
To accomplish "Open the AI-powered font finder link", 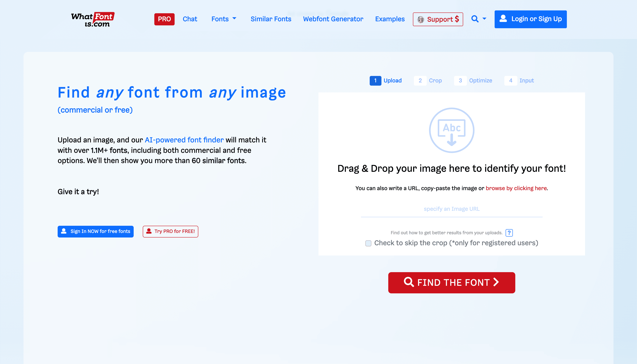I will (184, 140).
